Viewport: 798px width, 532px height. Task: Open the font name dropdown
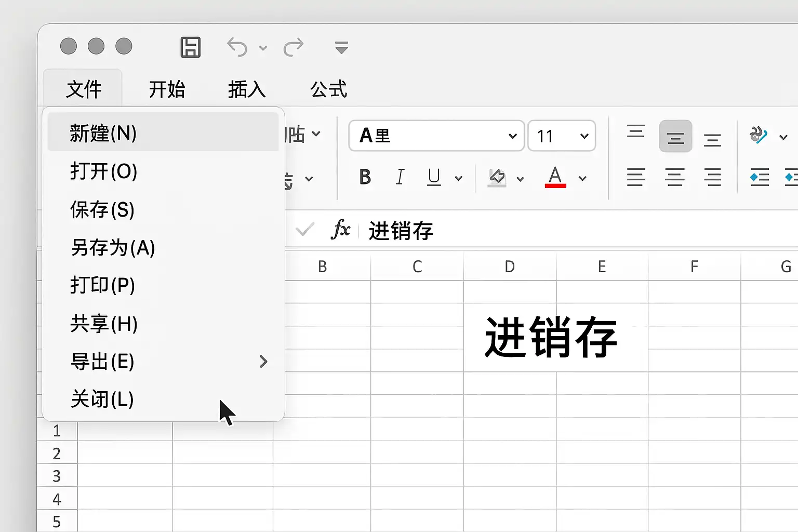512,136
